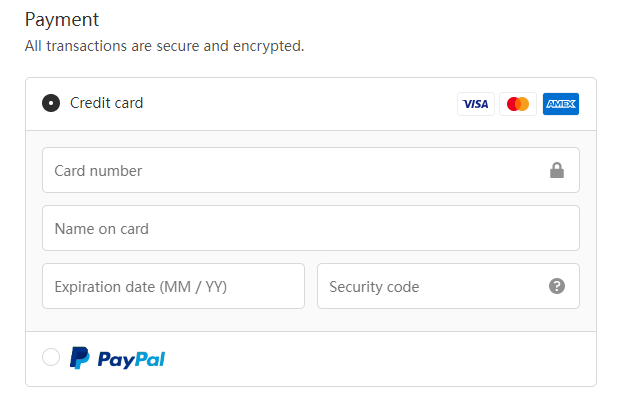Click the "Name on card" placeholder text

[101, 229]
